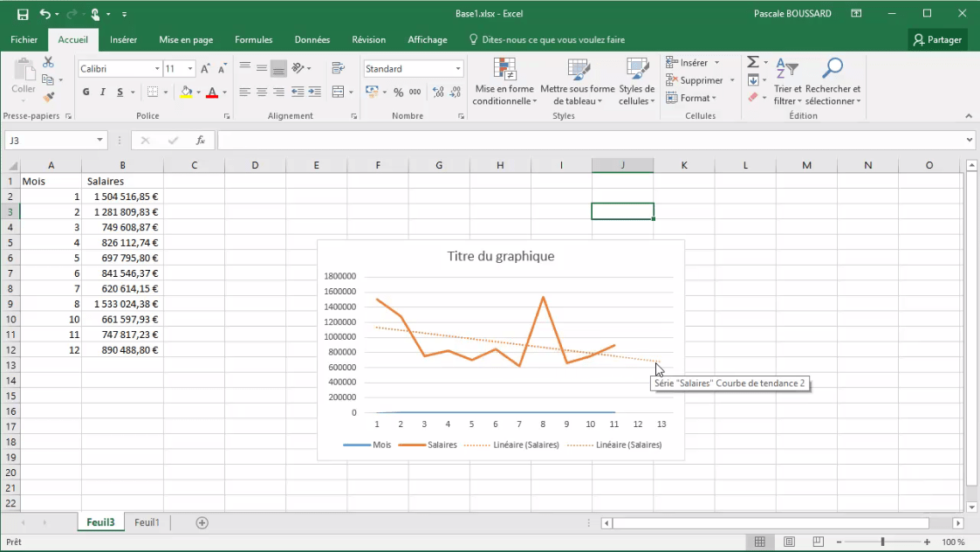Image resolution: width=980 pixels, height=552 pixels.
Task: Switch to the Formules ribbon tab
Action: point(253,39)
